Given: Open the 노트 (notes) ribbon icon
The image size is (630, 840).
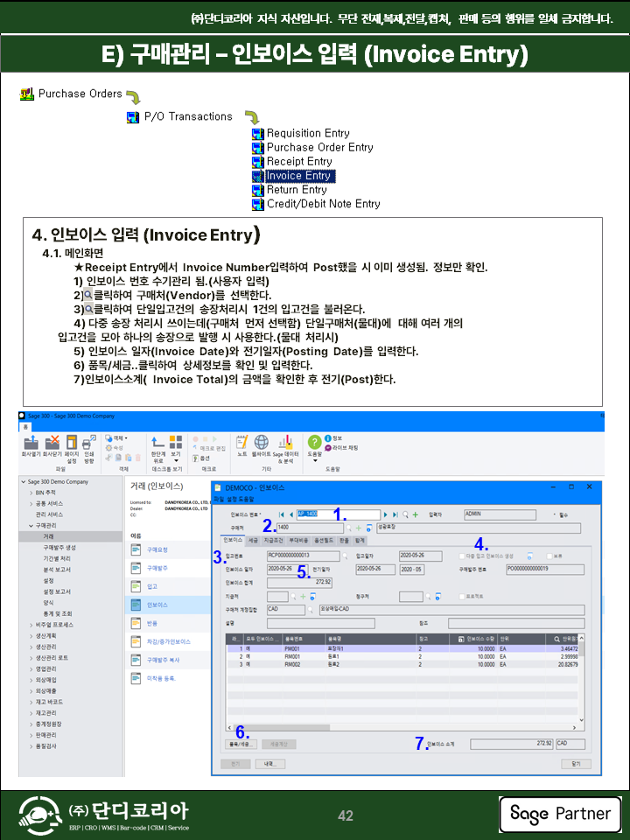Looking at the screenshot, I should tap(242, 442).
